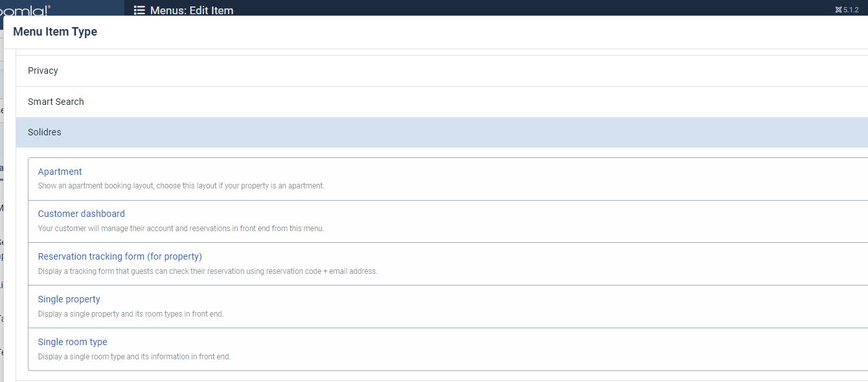
Task: Expand the Smart Search section
Action: [x=56, y=102]
